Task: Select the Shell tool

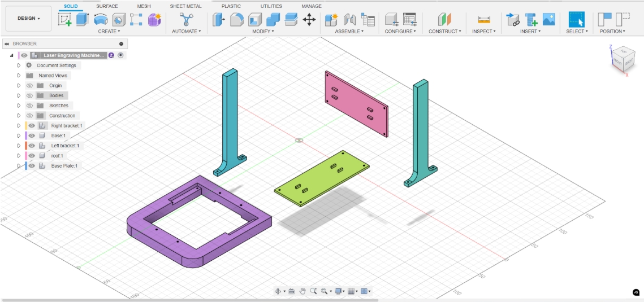Action: (x=254, y=19)
